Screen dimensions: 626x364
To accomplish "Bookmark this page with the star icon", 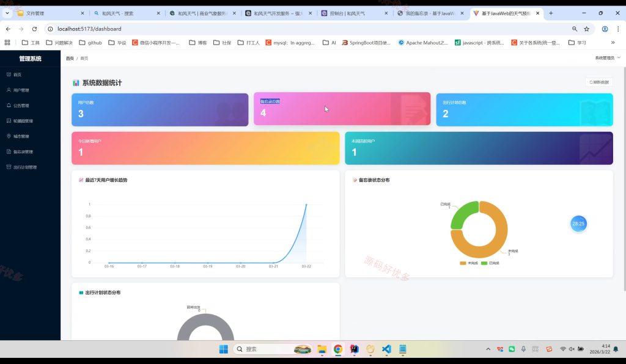I will (x=586, y=29).
